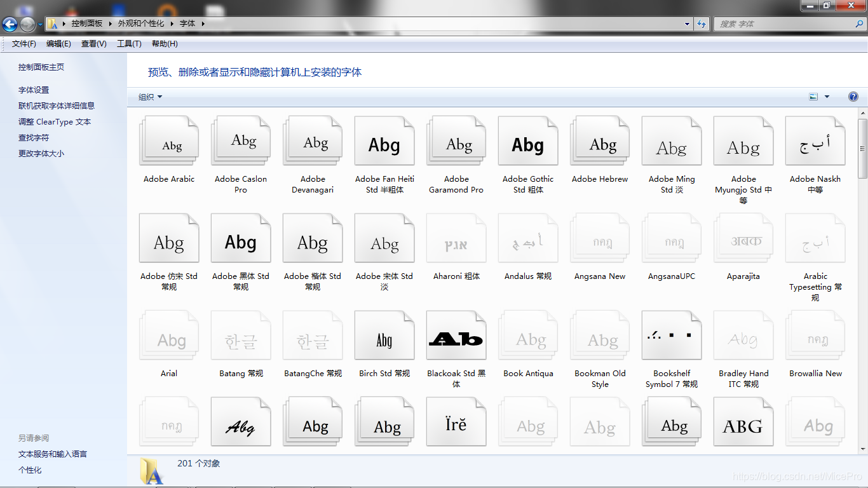Image resolution: width=868 pixels, height=488 pixels.
Task: Select the Adobe Ming Std font icon
Action: (672, 141)
